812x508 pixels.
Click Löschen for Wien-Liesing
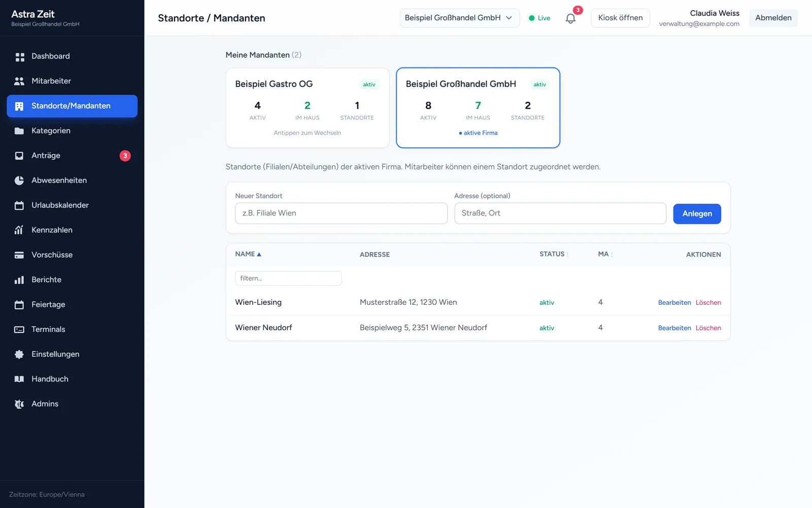(708, 303)
